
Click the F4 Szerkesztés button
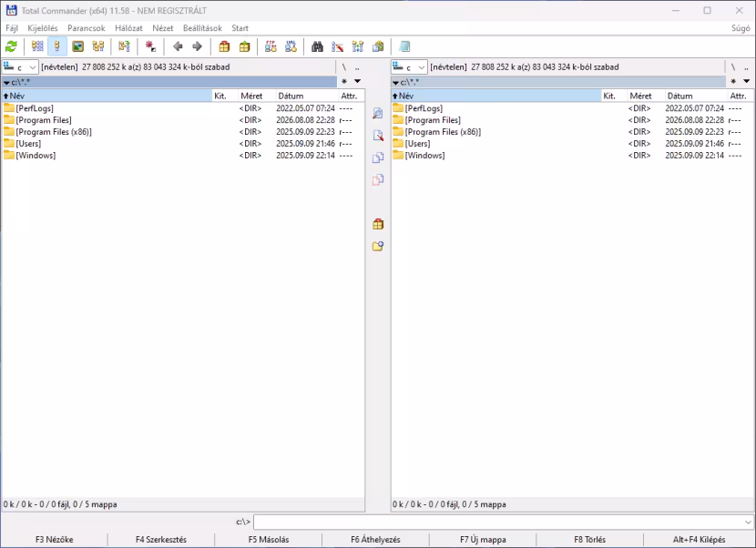tap(161, 539)
